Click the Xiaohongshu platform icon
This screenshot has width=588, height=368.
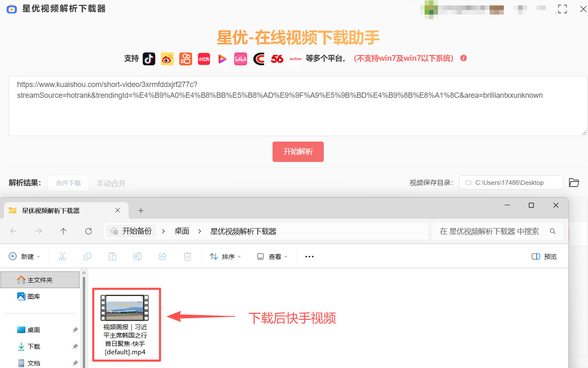click(x=204, y=59)
